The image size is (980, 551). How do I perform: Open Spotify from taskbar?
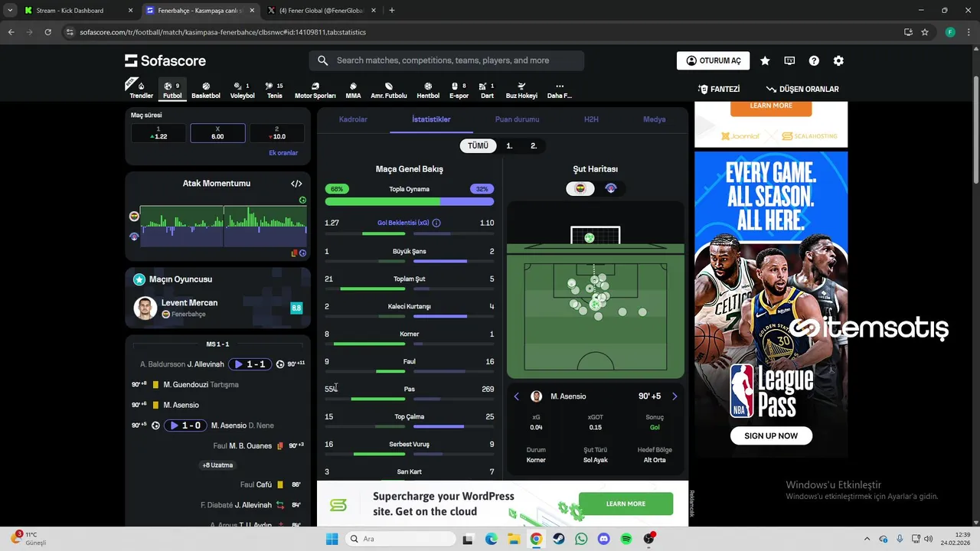click(626, 539)
